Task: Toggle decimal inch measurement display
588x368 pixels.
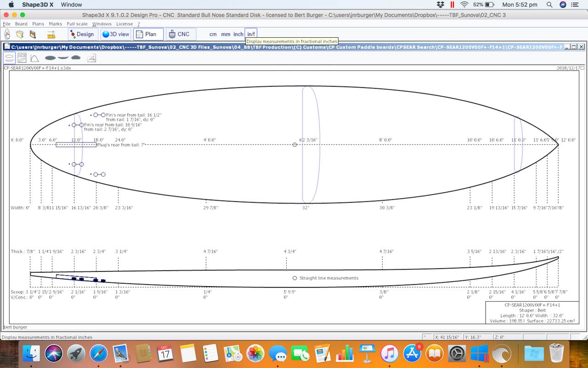Action: pos(238,34)
